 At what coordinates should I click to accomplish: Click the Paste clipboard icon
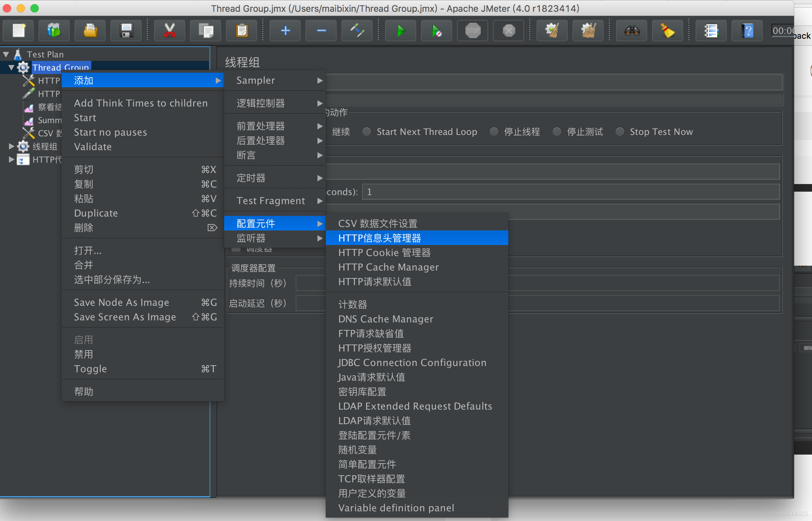(242, 31)
